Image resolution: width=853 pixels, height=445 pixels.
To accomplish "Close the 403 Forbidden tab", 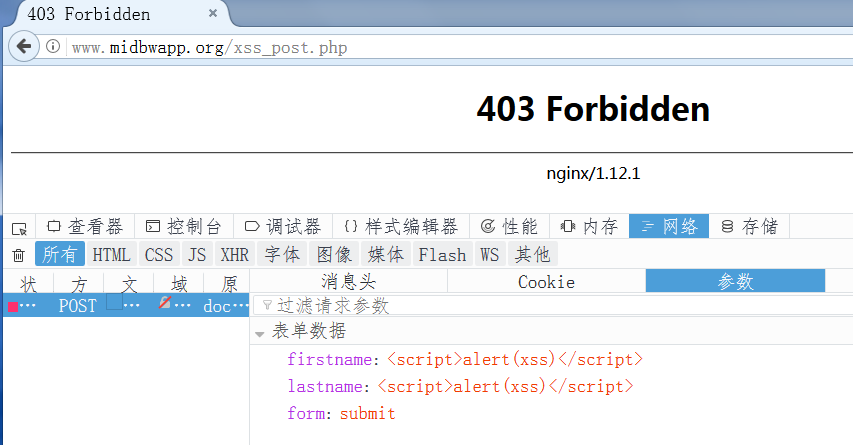I will click(213, 13).
